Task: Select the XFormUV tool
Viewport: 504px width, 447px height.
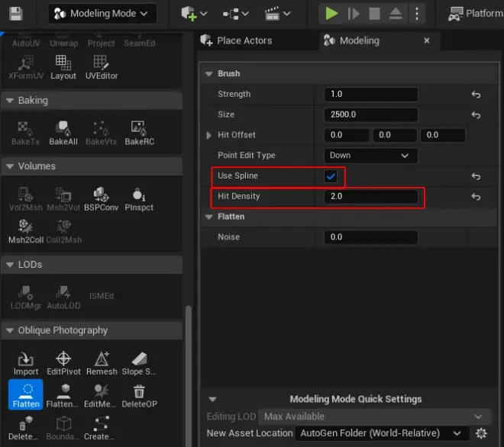Action: (x=26, y=67)
